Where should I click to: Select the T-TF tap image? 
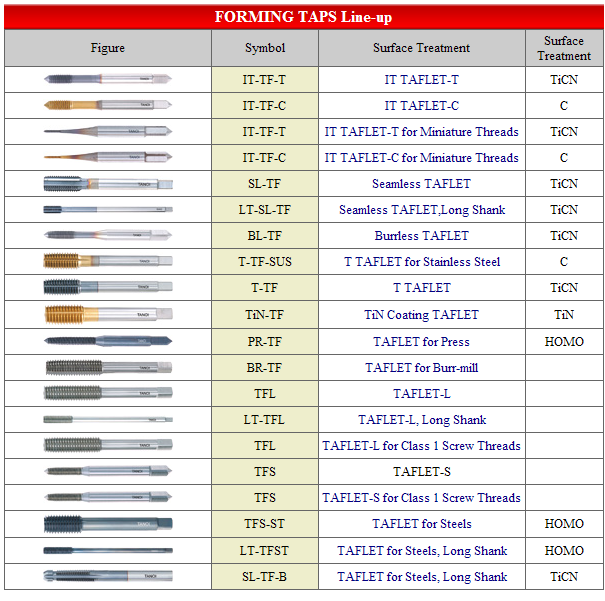point(108,287)
